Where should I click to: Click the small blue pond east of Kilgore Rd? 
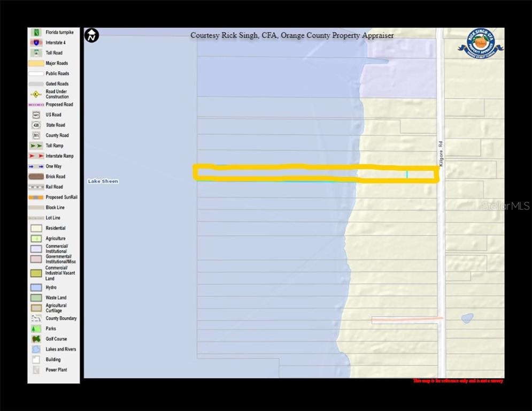pos(467,318)
